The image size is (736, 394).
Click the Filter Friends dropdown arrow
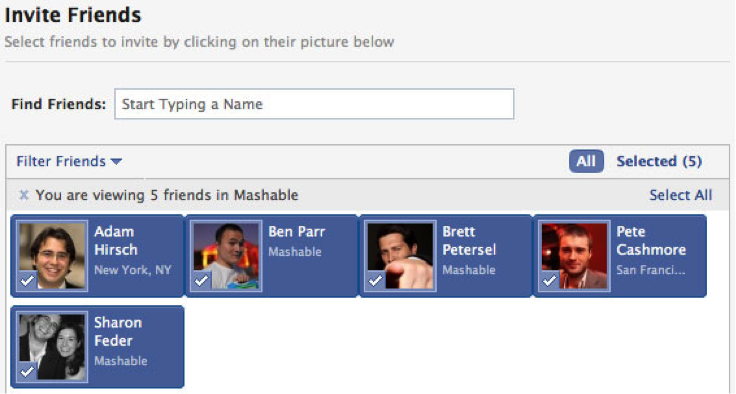(x=116, y=162)
